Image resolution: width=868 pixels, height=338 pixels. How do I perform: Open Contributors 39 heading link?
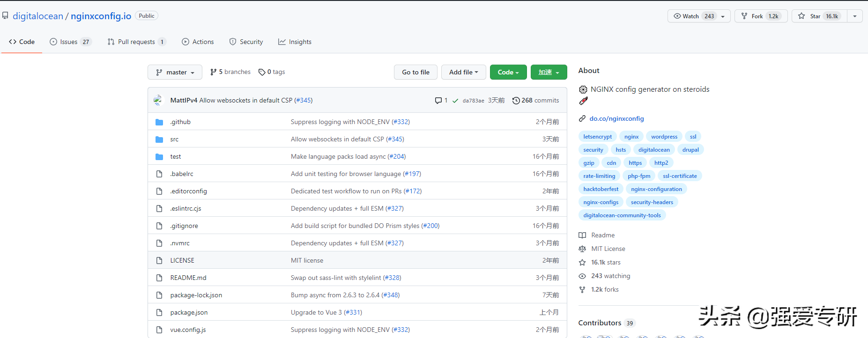[606, 323]
